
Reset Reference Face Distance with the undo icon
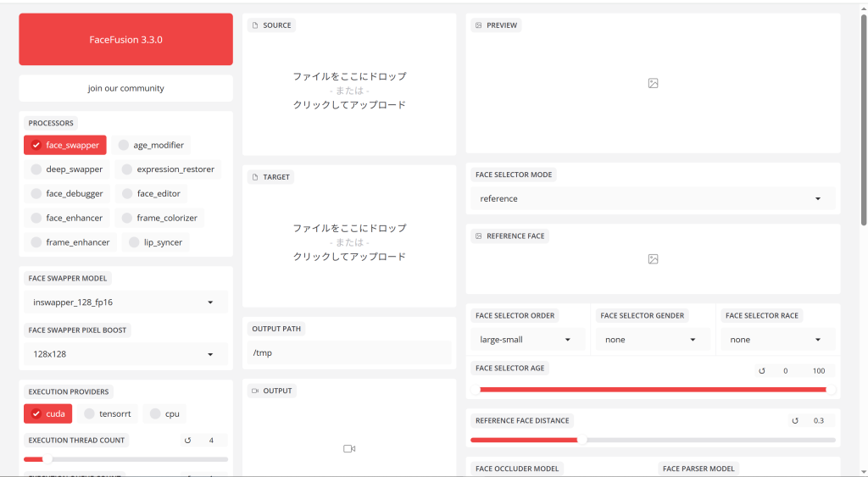click(x=795, y=421)
